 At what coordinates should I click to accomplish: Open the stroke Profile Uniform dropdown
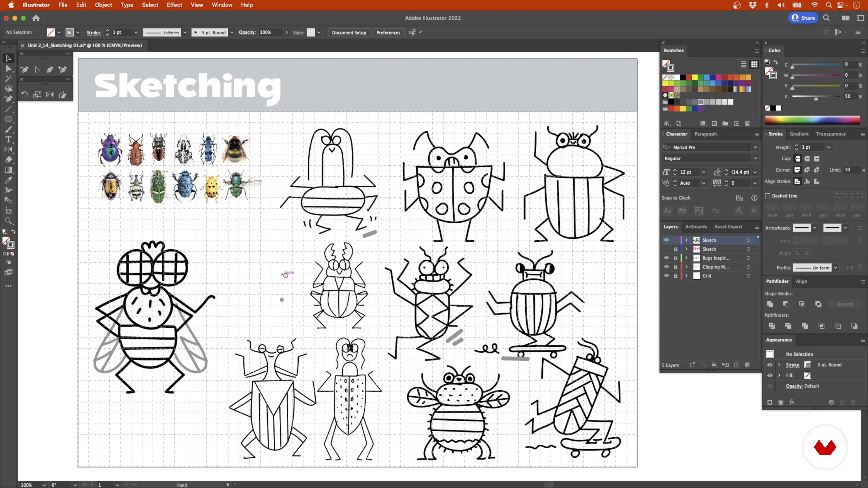[x=835, y=268]
